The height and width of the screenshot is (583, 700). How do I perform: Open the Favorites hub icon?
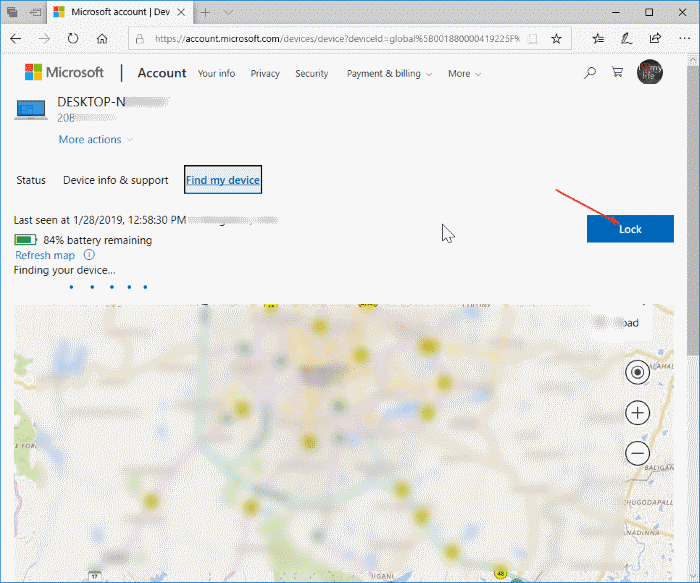point(598,39)
